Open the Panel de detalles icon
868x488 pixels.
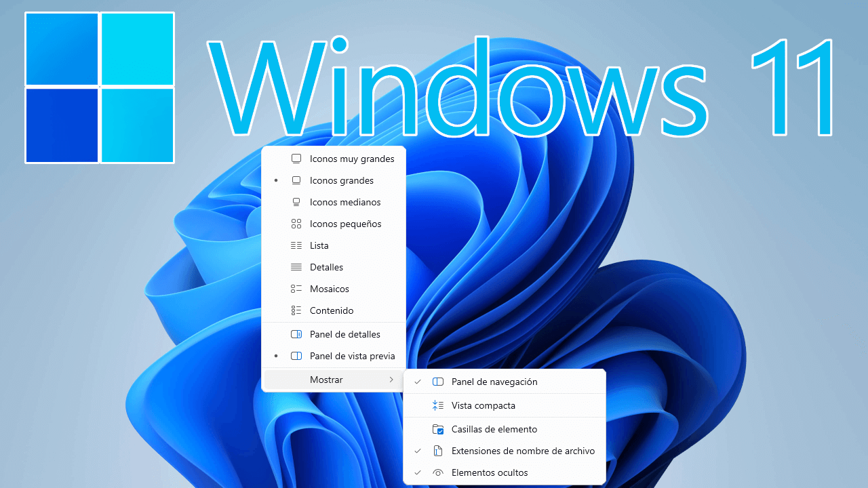click(x=296, y=334)
